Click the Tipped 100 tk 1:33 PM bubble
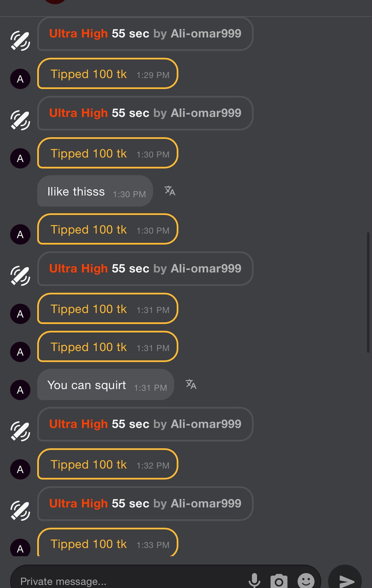Viewport: 372px width, 588px height. (x=108, y=543)
